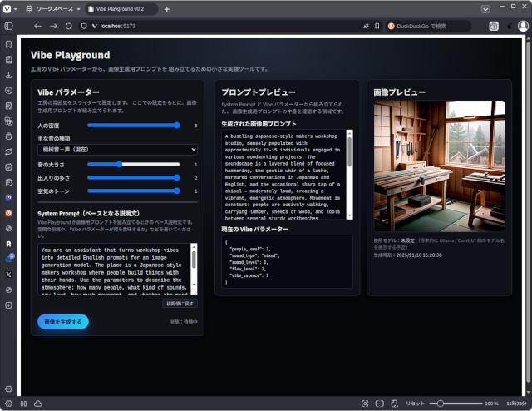Image resolution: width=532 pixels, height=411 pixels.
Task: Open the X (Twitter) web panel icon
Action: (8, 274)
